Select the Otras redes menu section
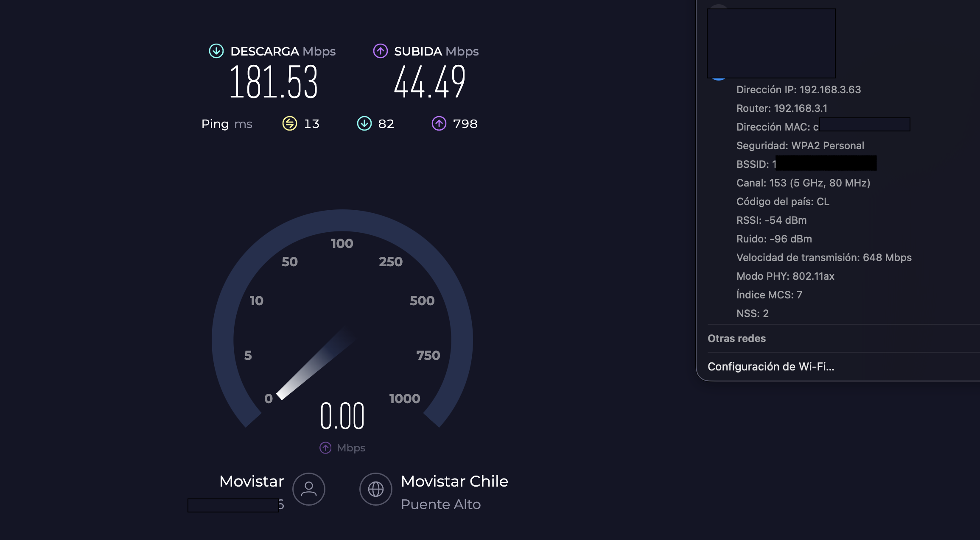The height and width of the screenshot is (540, 980). tap(736, 339)
